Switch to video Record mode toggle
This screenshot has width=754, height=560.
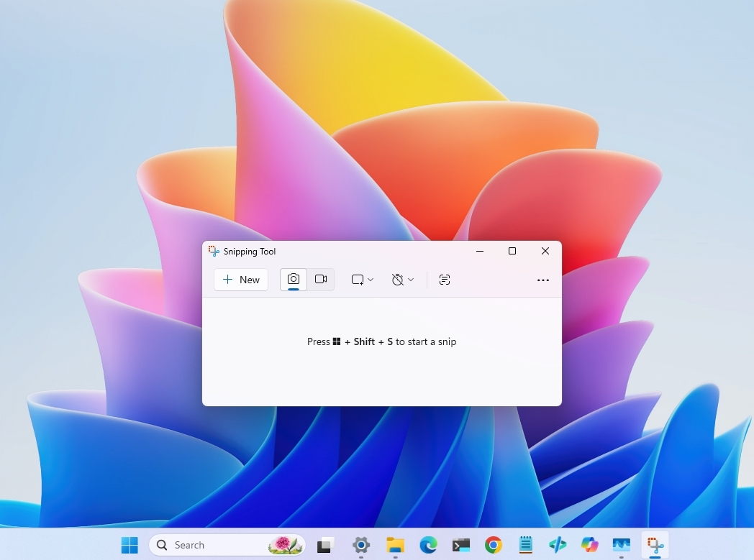(321, 280)
